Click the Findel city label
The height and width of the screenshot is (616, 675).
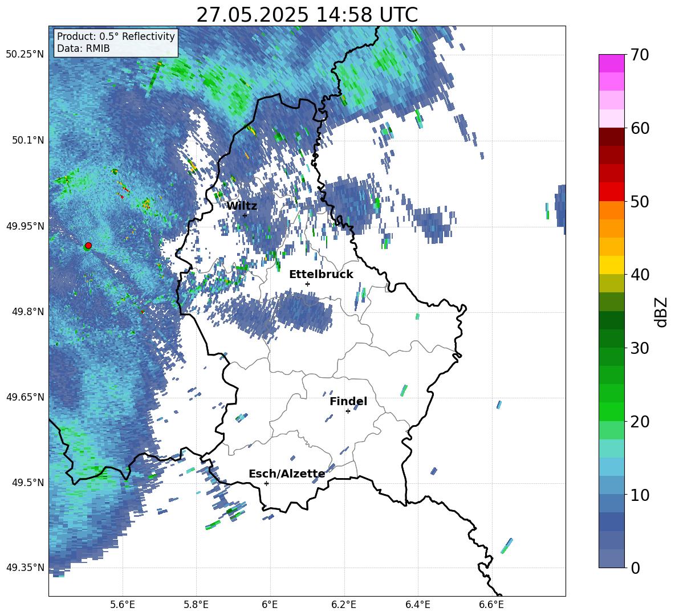pos(348,401)
